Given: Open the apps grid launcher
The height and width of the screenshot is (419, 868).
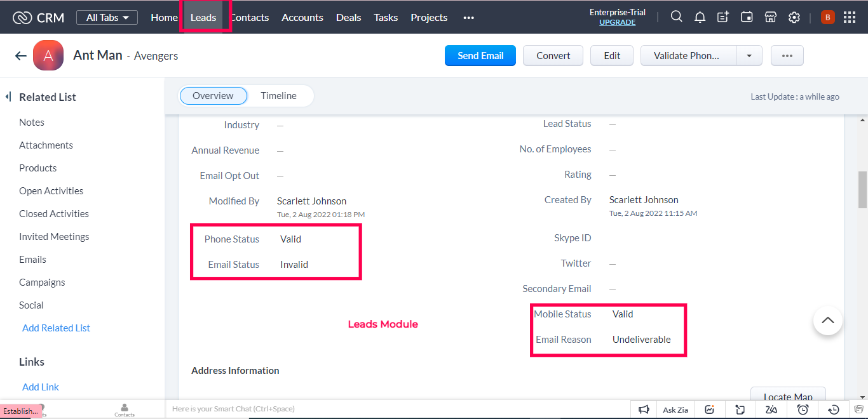Looking at the screenshot, I should click(850, 17).
